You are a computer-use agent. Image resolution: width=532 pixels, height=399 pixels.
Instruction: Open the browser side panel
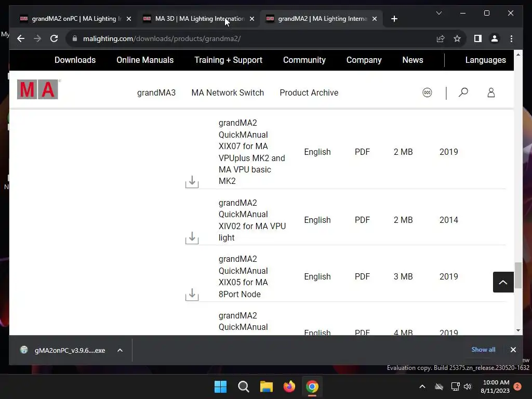point(478,38)
